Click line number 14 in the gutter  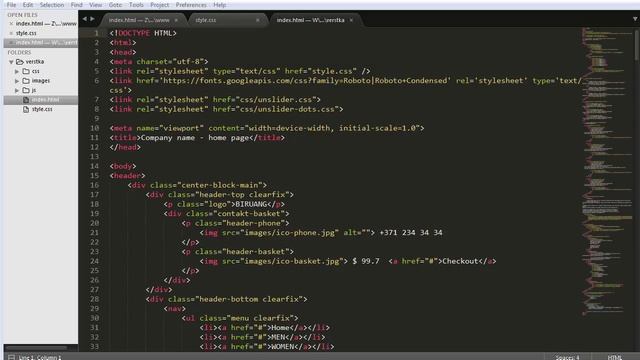pyautogui.click(x=94, y=166)
